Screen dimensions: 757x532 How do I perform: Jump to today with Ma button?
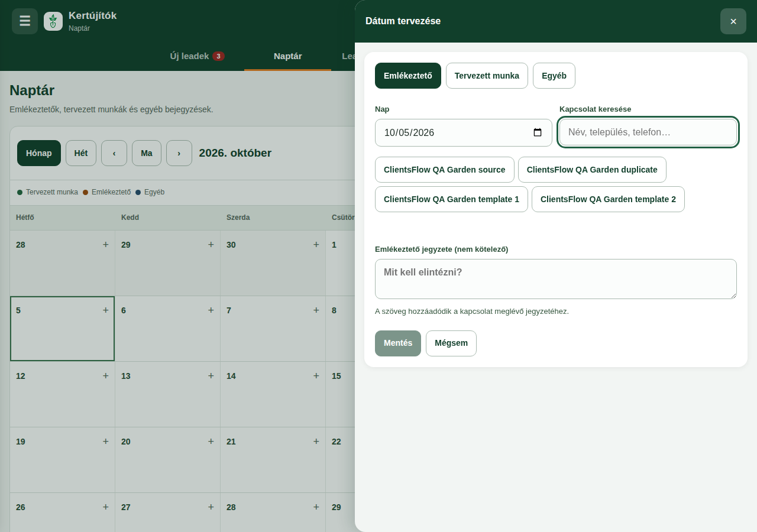pos(147,153)
